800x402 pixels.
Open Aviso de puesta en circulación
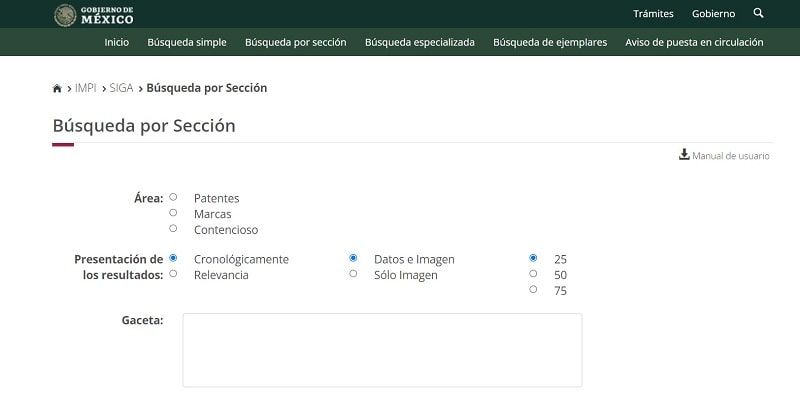point(694,42)
